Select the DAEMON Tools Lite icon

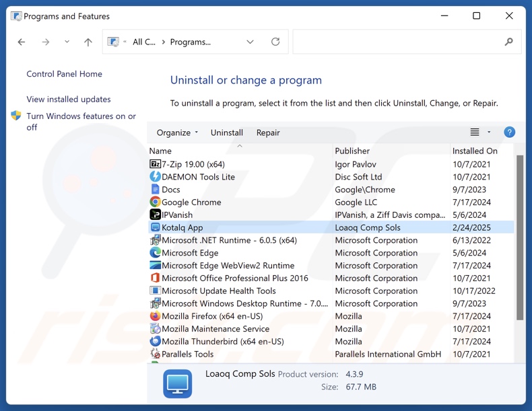(x=155, y=177)
